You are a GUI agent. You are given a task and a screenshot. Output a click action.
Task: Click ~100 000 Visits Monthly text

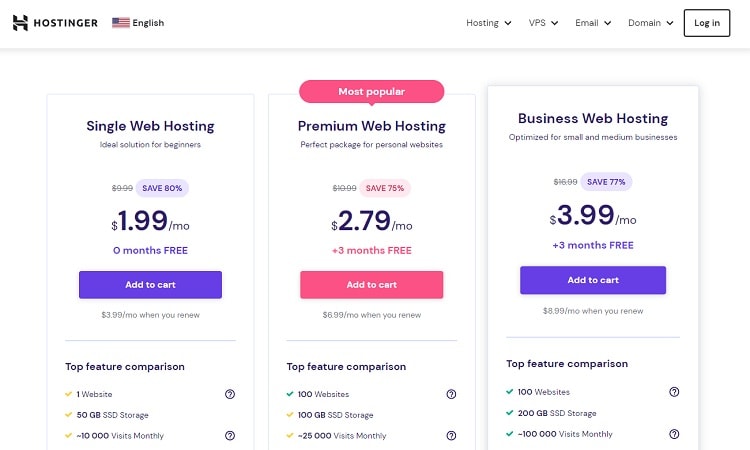pyautogui.click(x=565, y=434)
